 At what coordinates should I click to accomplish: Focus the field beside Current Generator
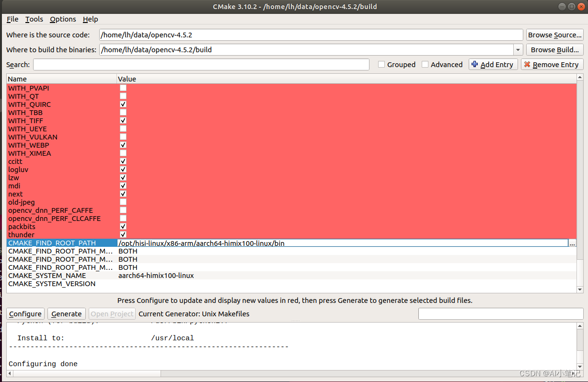pyautogui.click(x=501, y=314)
